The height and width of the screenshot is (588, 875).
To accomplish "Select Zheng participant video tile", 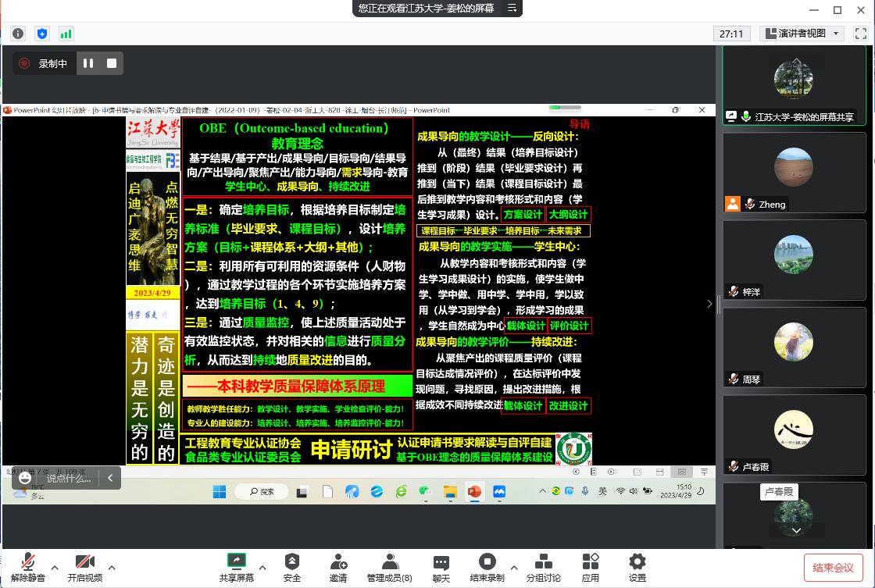I will (x=794, y=173).
